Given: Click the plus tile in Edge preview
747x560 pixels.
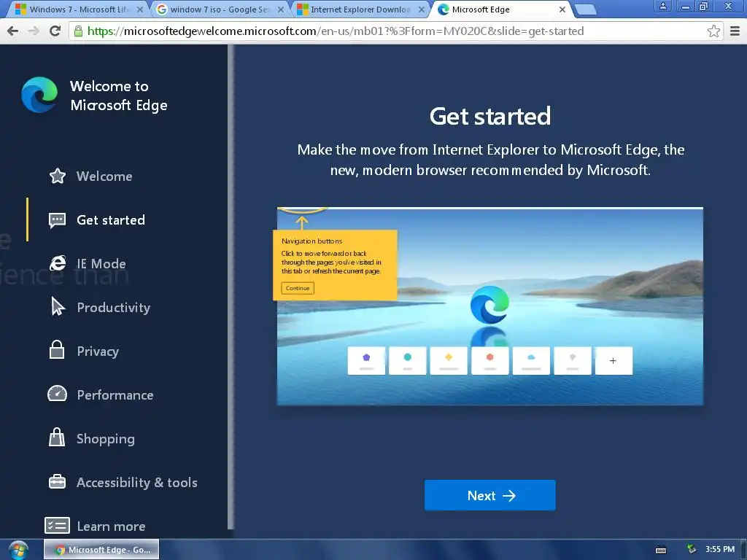Looking at the screenshot, I should [614, 361].
